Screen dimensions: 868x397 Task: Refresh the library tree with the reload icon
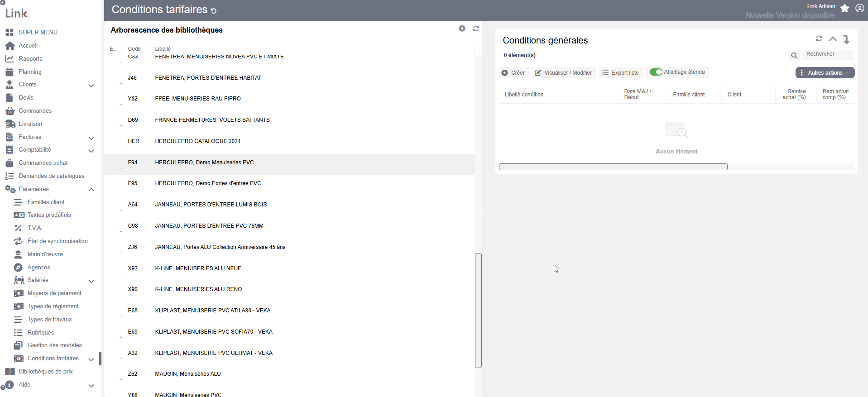tap(476, 29)
